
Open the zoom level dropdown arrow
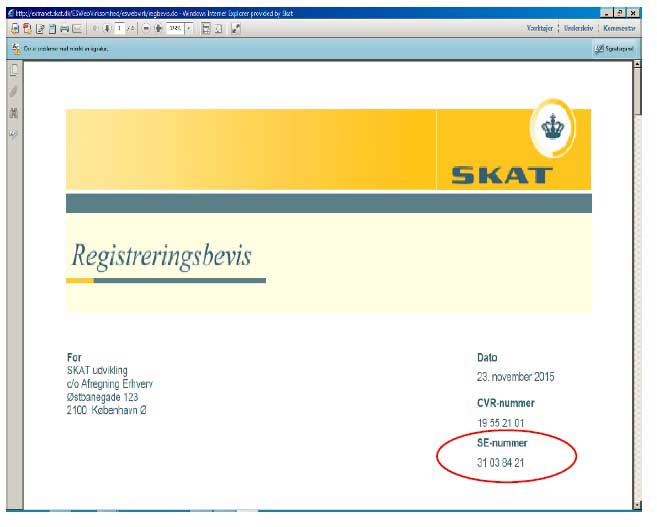pyautogui.click(x=189, y=28)
